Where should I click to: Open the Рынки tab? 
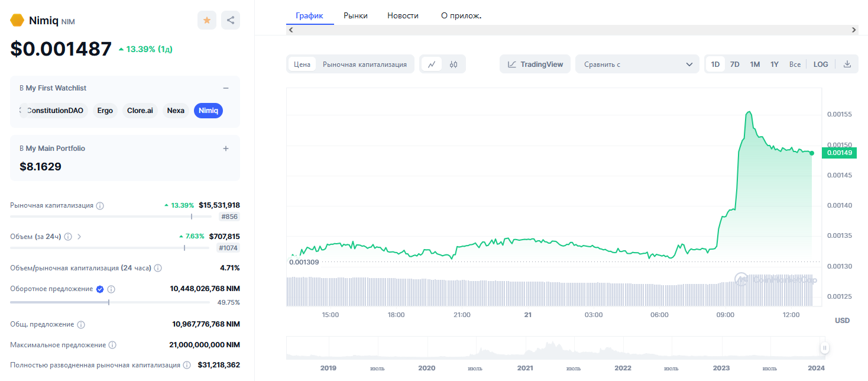(x=355, y=15)
